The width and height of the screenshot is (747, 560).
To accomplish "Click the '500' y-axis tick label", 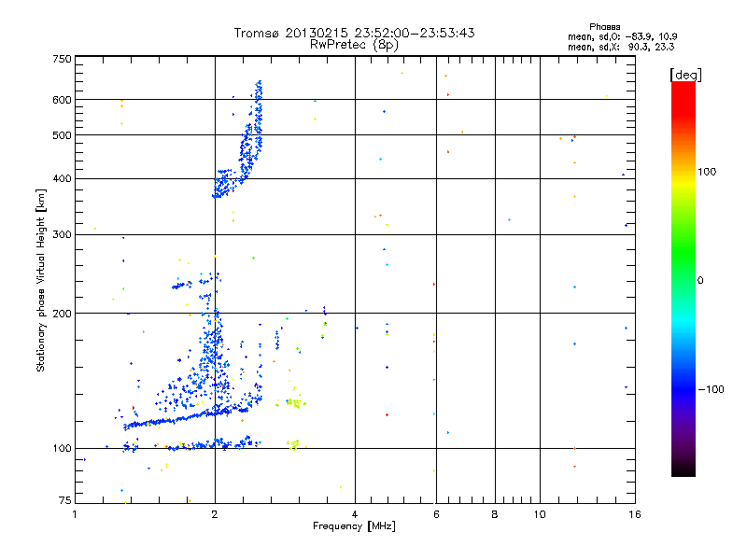I will (62, 135).
